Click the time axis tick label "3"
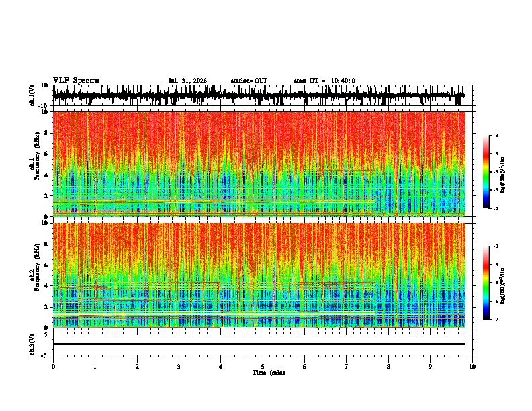532x411 pixels. [179, 367]
